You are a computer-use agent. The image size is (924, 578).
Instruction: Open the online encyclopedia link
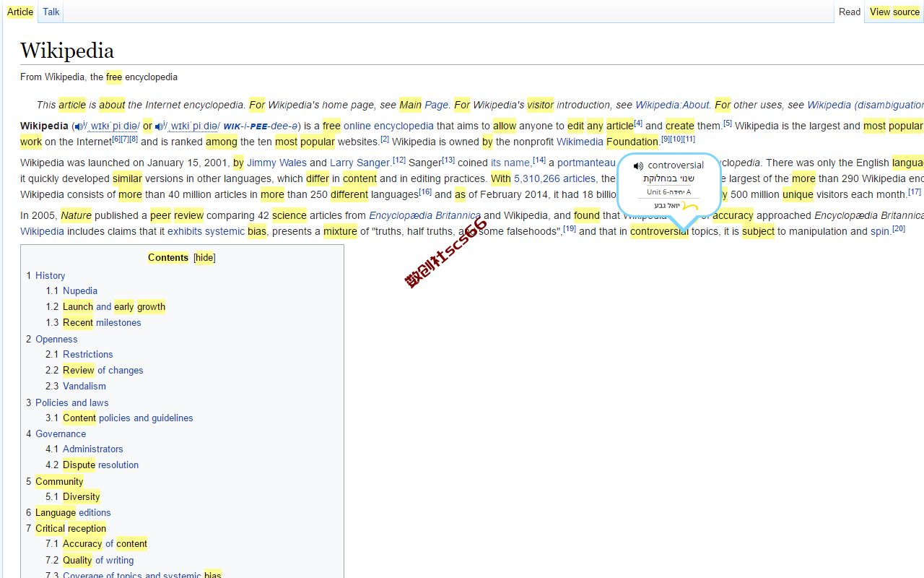388,126
